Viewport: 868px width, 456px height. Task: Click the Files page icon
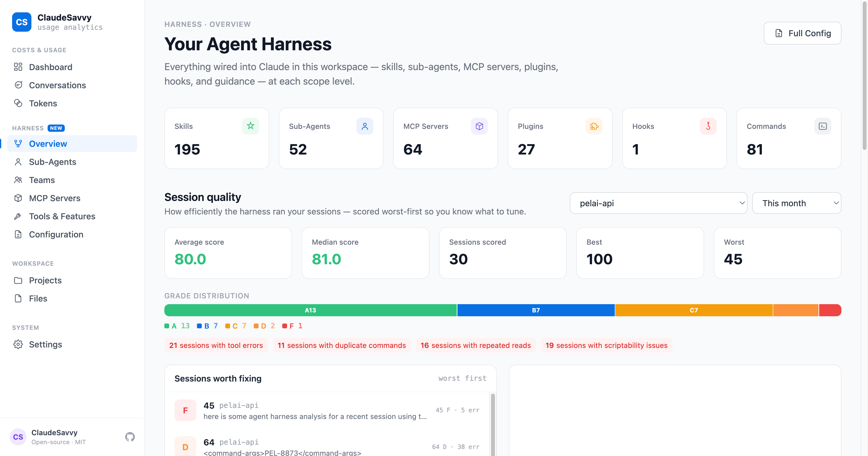tap(18, 299)
